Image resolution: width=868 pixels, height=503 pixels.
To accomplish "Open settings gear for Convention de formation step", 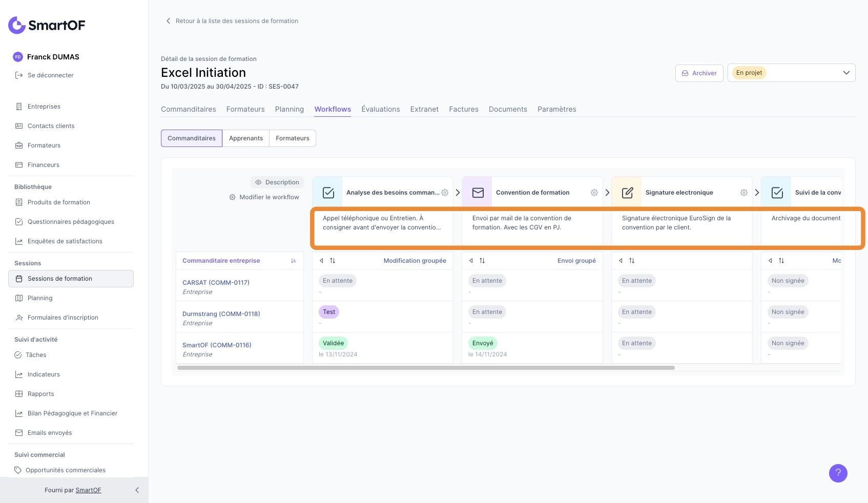I will [594, 193].
